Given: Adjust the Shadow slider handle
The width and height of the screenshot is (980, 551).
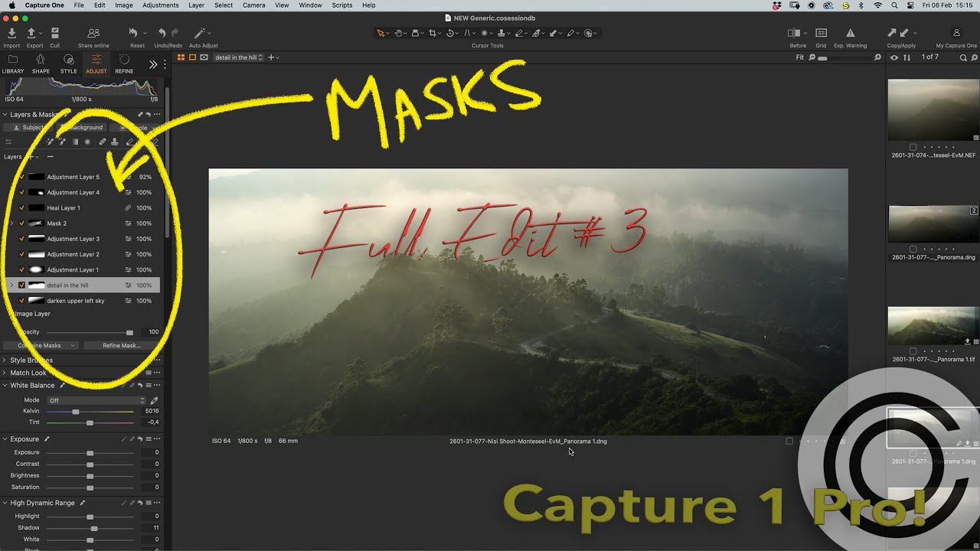Looking at the screenshot, I should coord(94,528).
